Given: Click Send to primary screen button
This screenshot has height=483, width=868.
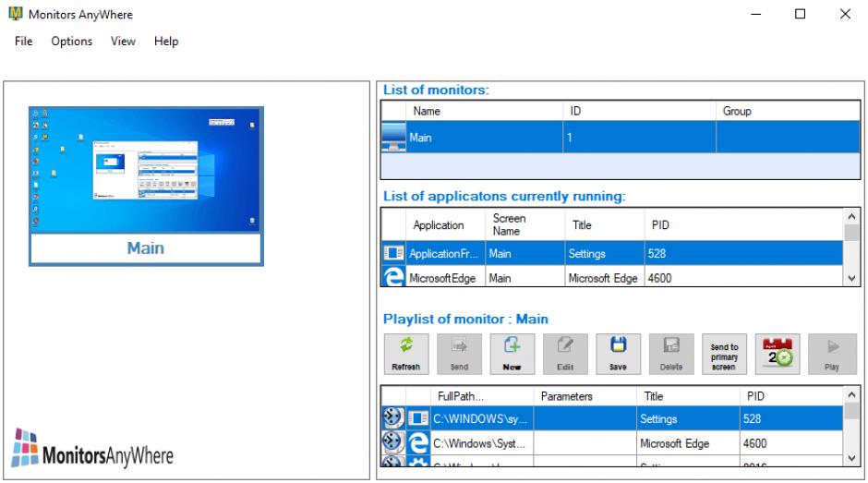Looking at the screenshot, I should point(724,353).
